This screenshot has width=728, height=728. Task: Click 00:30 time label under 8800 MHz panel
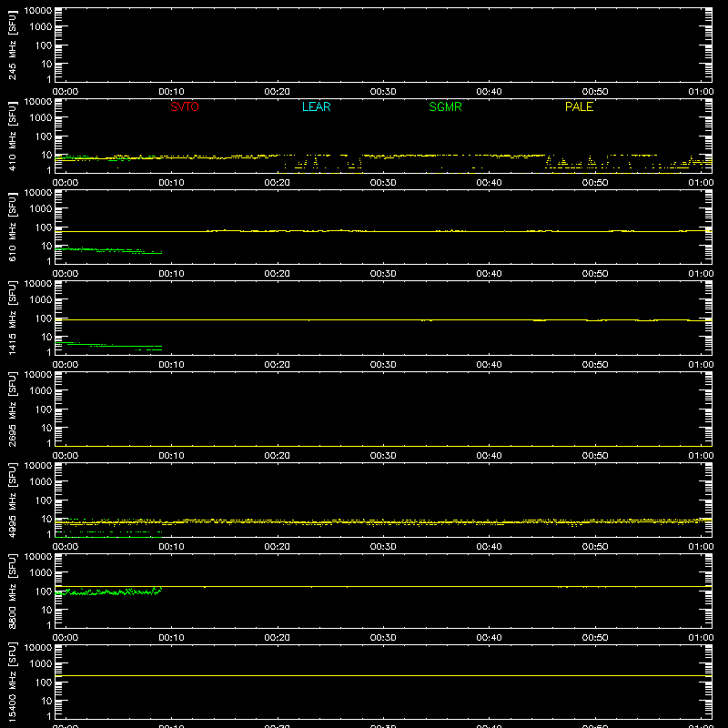[x=383, y=638]
